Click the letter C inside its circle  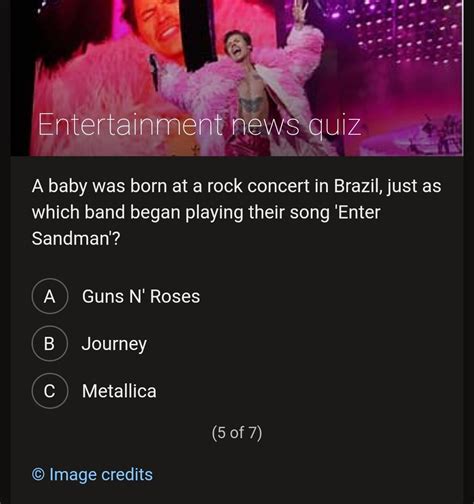49,391
